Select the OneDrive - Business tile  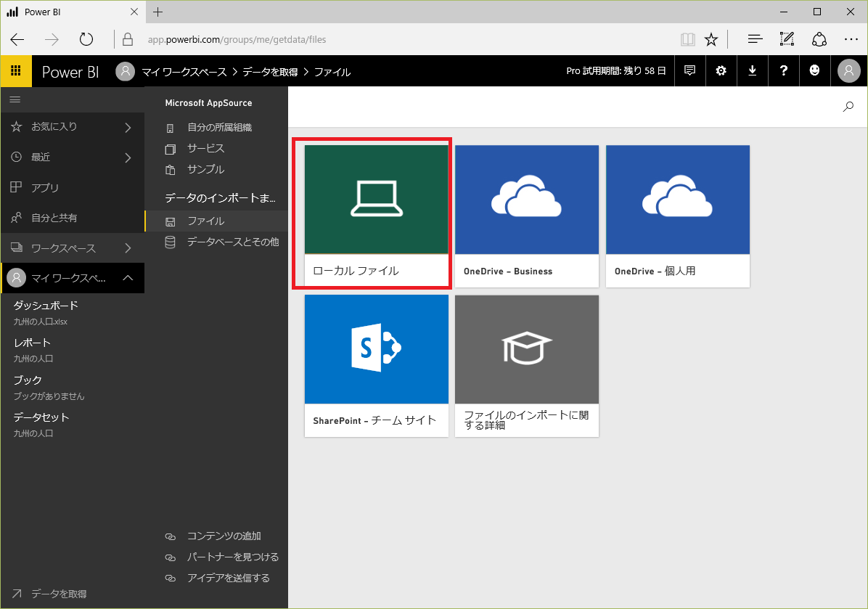pos(527,216)
